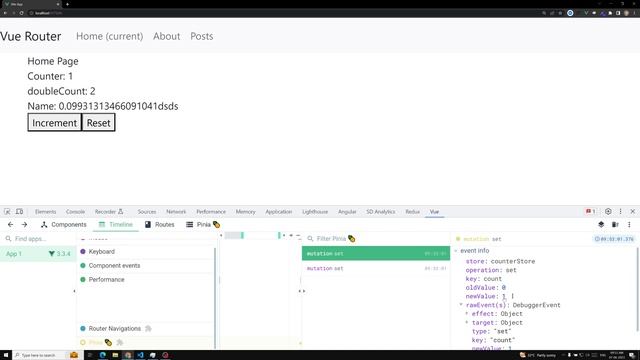This screenshot has height=360, width=640.
Task: Toggle the Pinia timeline layer
Action: (145, 342)
